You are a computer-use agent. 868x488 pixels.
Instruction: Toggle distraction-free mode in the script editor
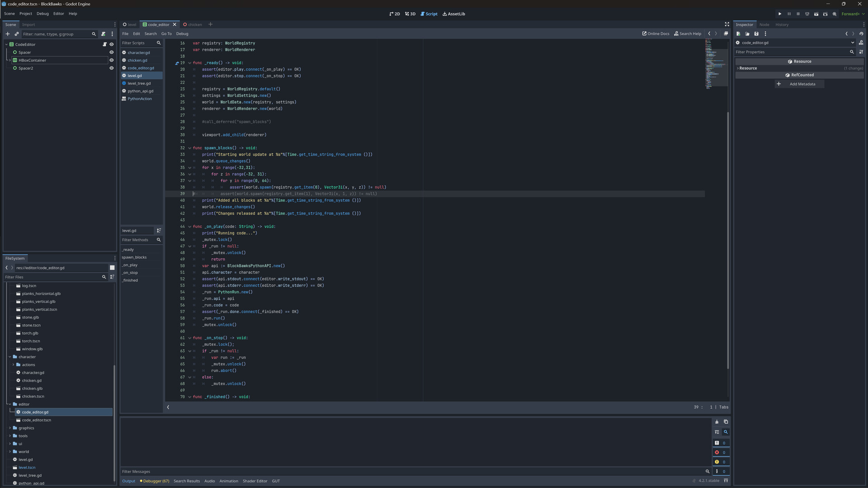[727, 24]
